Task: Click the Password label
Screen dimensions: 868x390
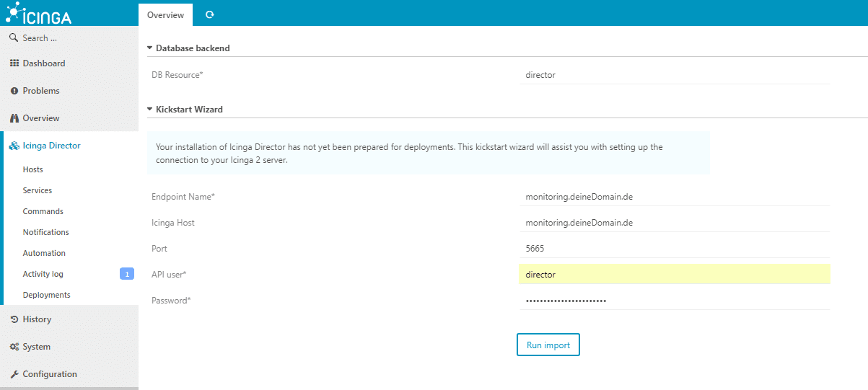Action: coord(171,301)
